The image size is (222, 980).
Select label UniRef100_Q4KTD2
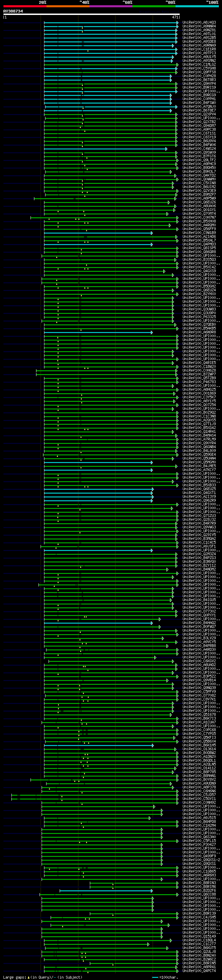pyautogui.click(x=199, y=175)
